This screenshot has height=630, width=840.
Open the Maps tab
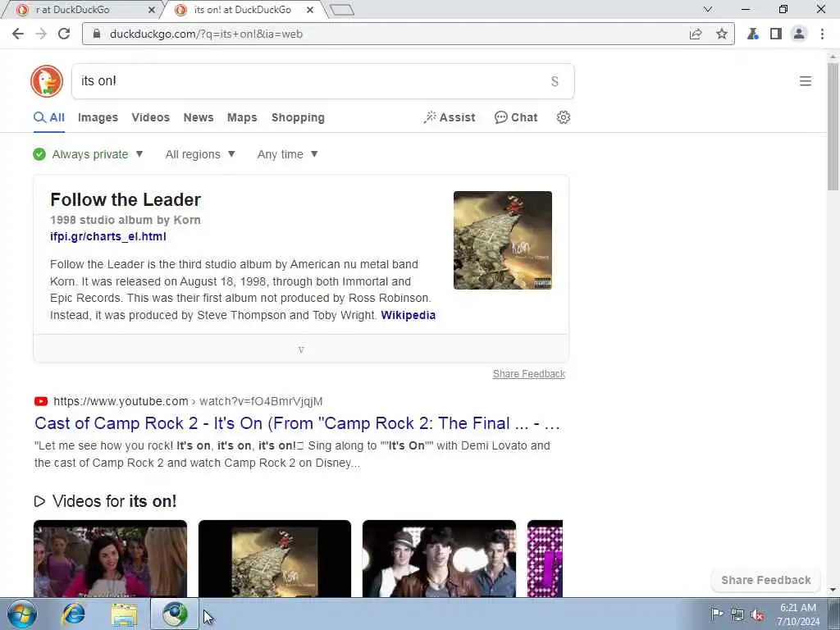[242, 117]
